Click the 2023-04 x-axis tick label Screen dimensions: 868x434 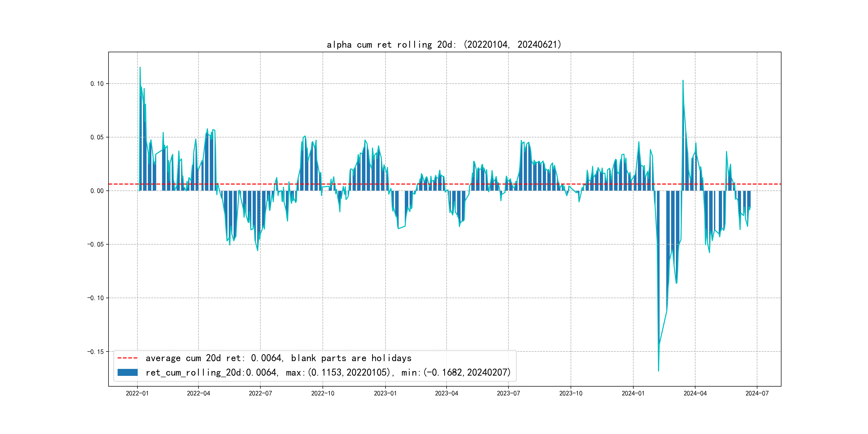click(447, 393)
